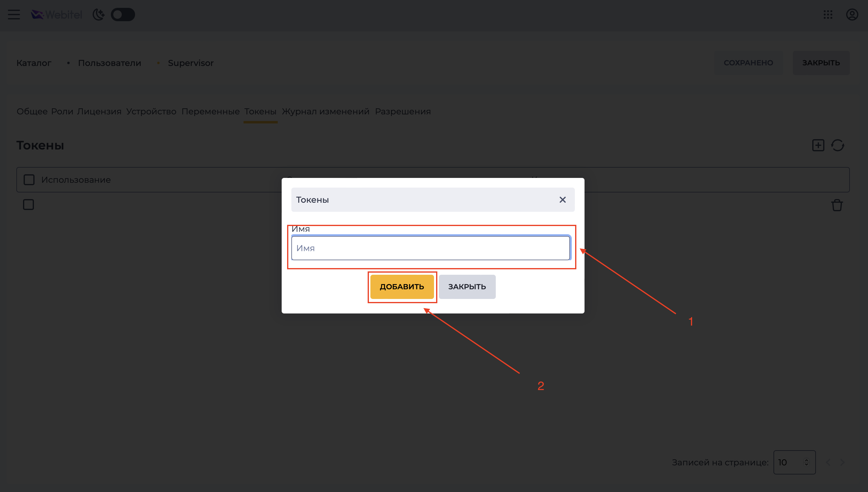Close the Токены dialog with X

[x=563, y=200]
